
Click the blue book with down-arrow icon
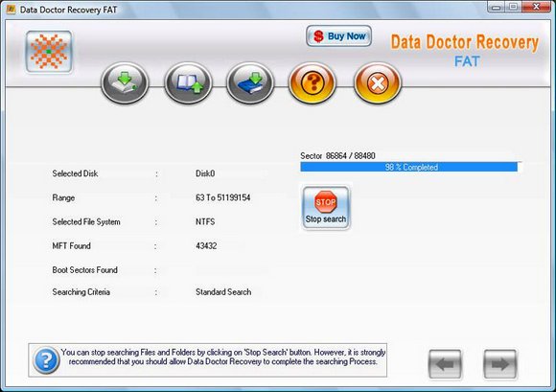(x=250, y=83)
